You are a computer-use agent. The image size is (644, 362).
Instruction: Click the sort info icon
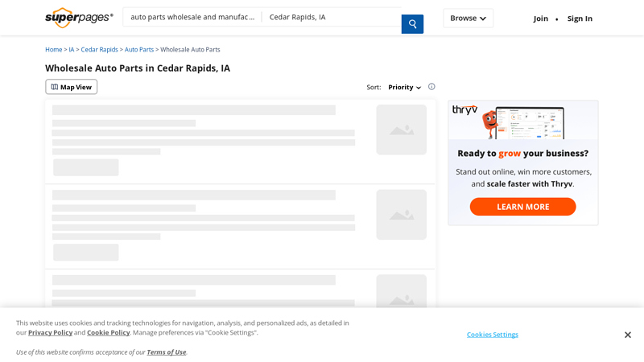pos(431,87)
